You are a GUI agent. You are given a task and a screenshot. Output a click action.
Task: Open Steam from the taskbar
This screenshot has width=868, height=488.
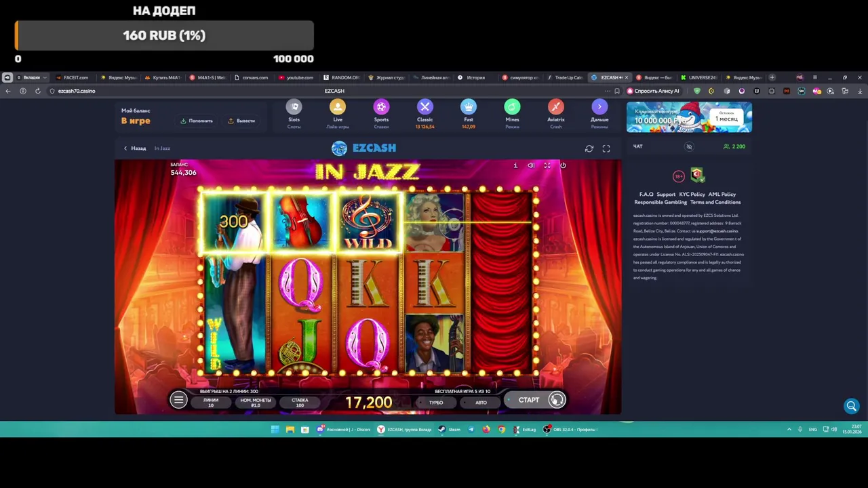(x=449, y=429)
